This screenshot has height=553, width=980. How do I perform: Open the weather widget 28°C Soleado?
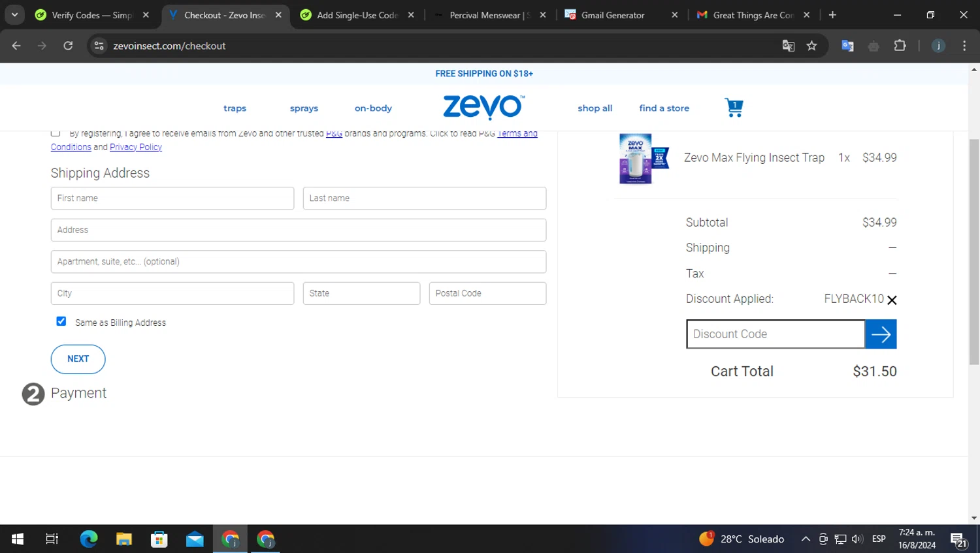pos(742,539)
